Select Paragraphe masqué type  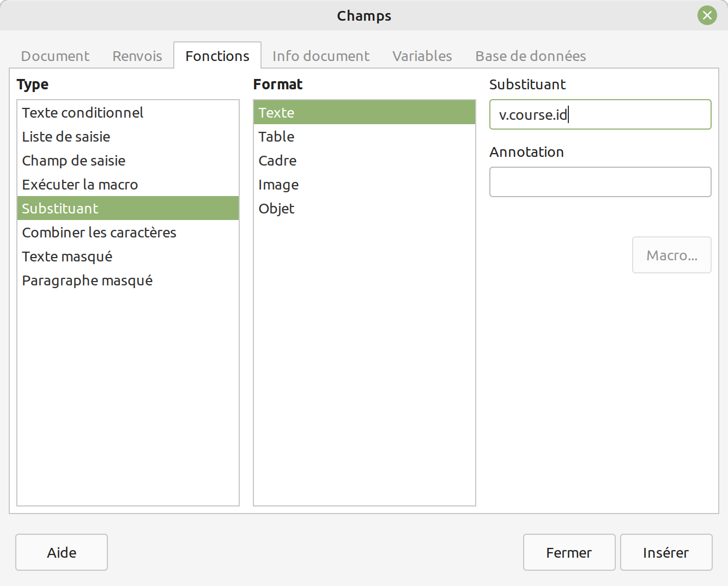(x=87, y=280)
